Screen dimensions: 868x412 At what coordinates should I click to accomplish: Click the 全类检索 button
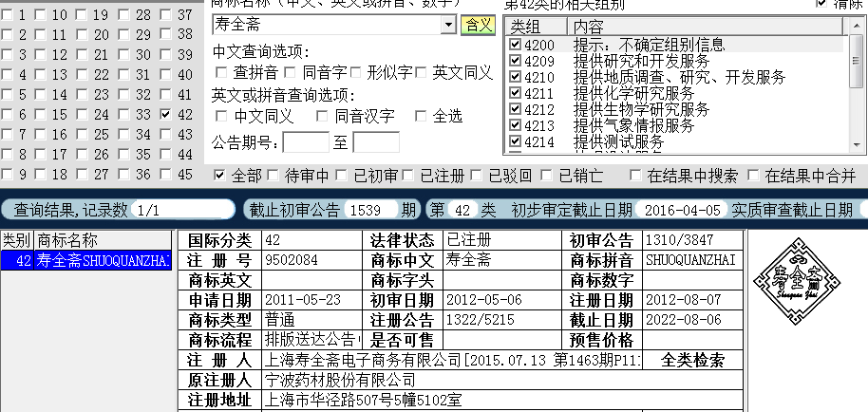pos(692,361)
